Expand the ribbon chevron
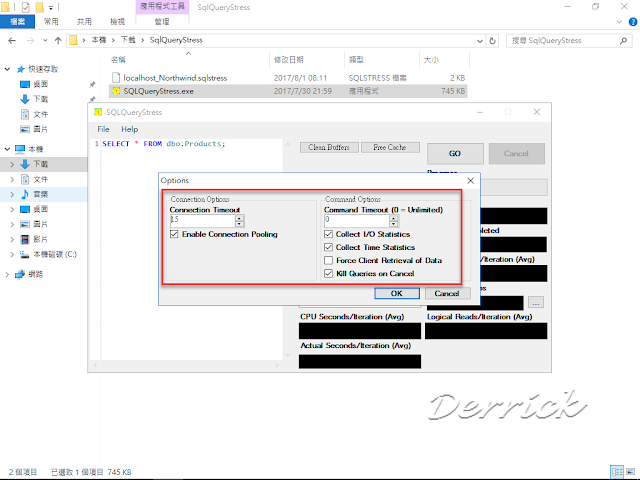640x480 pixels. pos(620,22)
